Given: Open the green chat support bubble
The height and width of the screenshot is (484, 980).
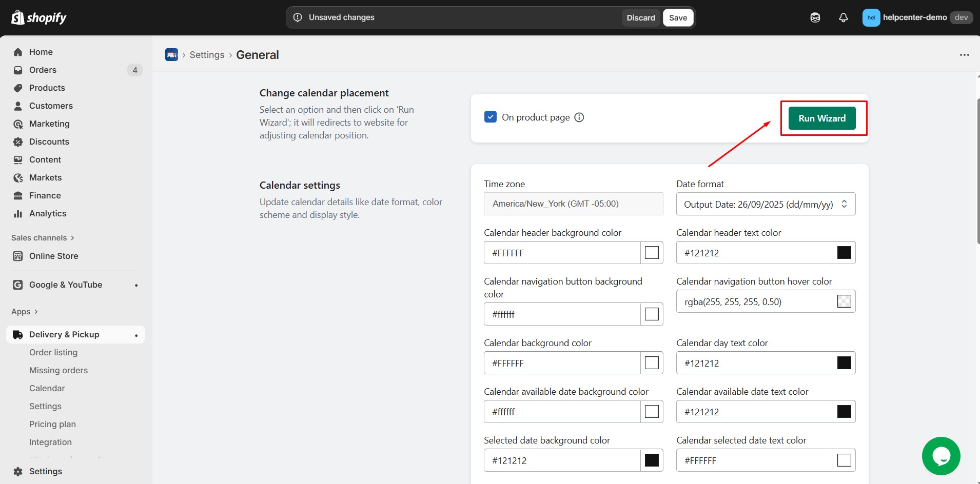Looking at the screenshot, I should click(940, 456).
